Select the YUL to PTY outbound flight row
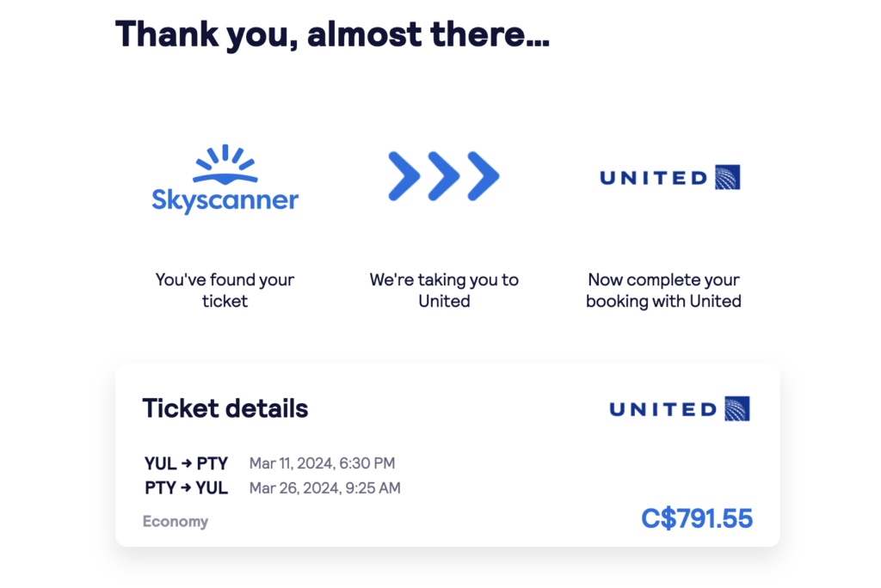 (x=185, y=462)
